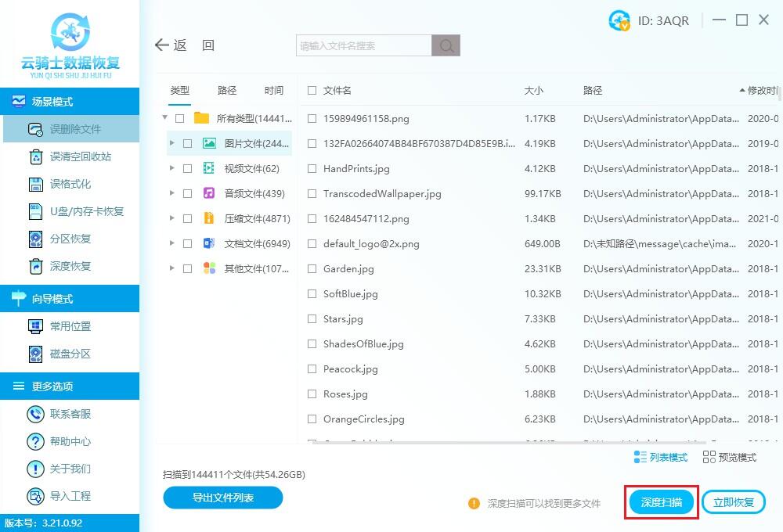This screenshot has height=532, width=783.
Task: Click the back arrow next to 返回
Action: [162, 45]
